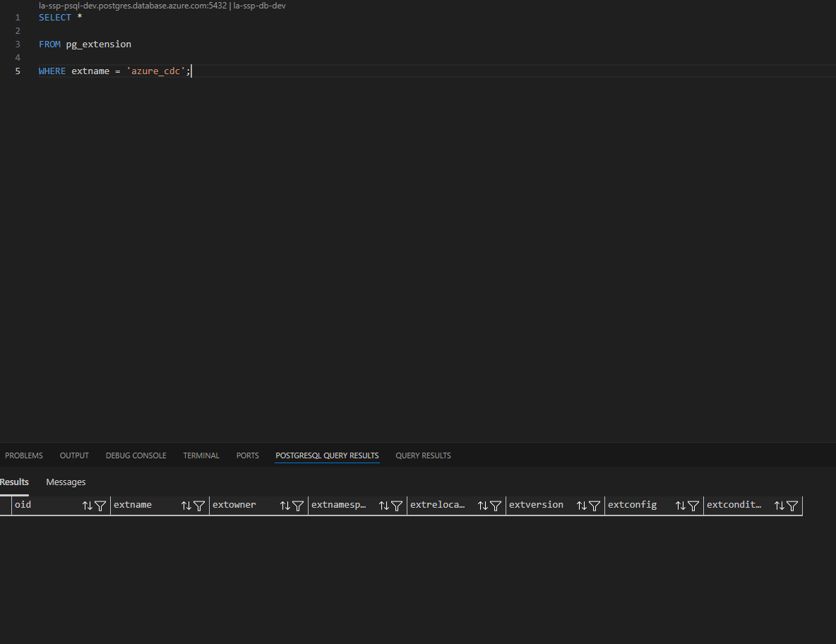Filter the extname column

199,506
